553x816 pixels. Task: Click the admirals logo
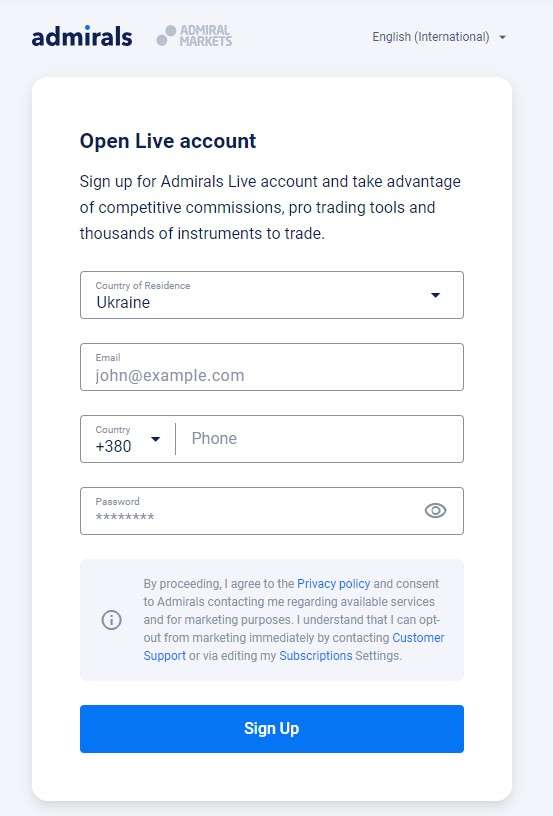tap(82, 36)
